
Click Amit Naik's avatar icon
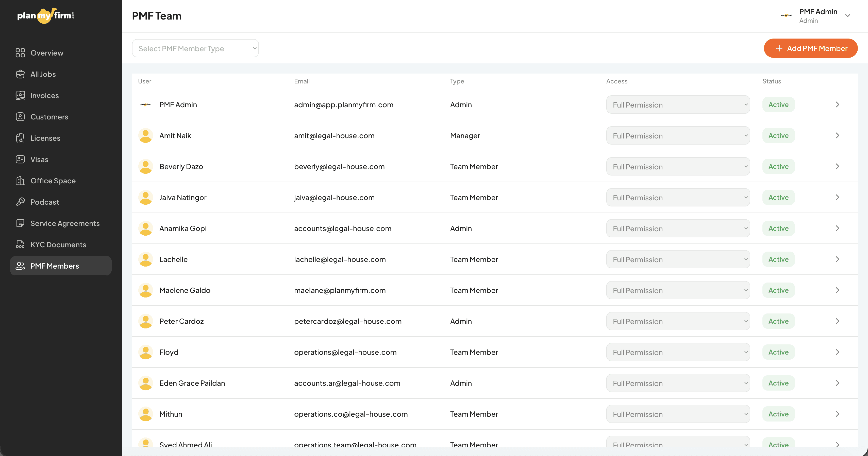point(146,135)
